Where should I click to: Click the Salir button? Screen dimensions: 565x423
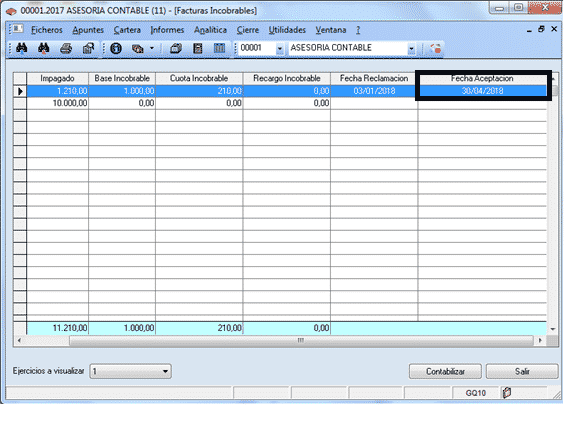pos(522,371)
